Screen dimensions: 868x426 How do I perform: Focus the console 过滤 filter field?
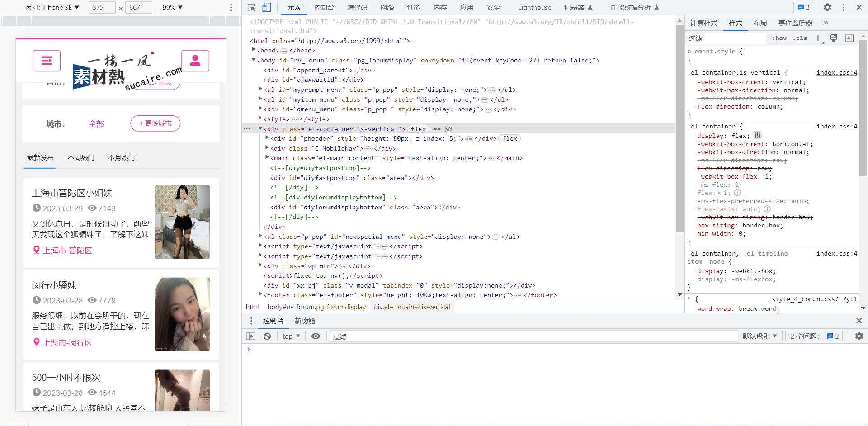pyautogui.click(x=533, y=336)
